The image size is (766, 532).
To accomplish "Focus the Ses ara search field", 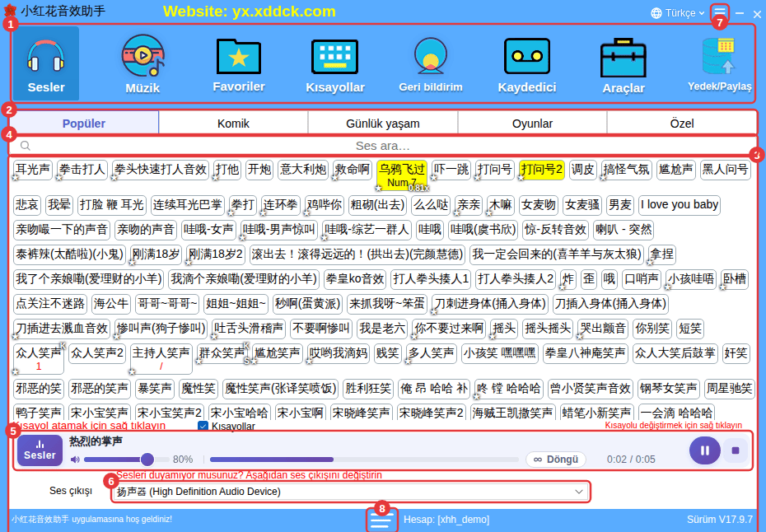I will [x=383, y=146].
